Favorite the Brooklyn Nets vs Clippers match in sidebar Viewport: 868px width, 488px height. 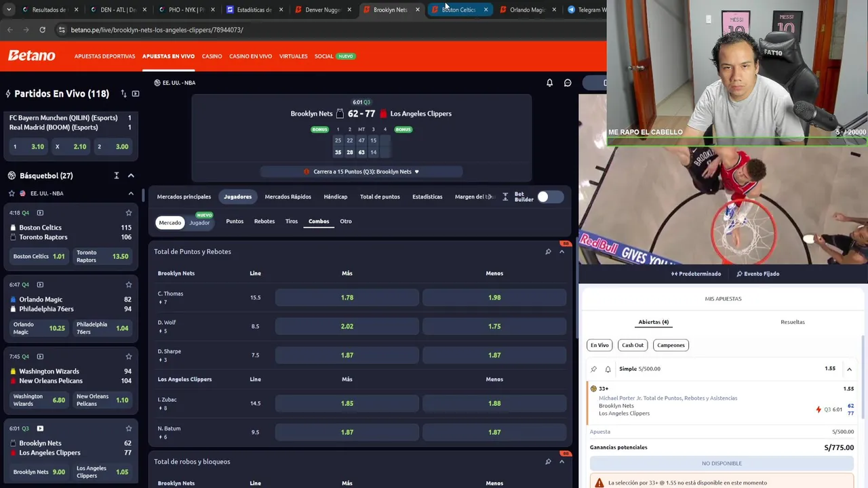(x=129, y=428)
